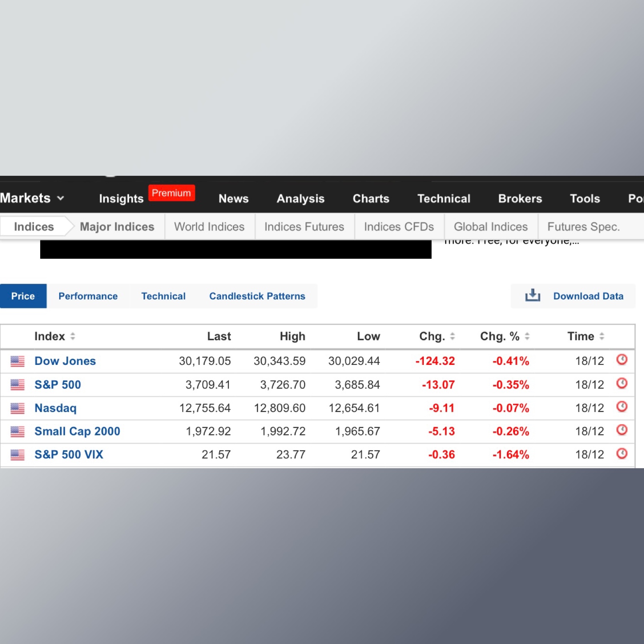Click the 3,709.41 S&P 500 last value
This screenshot has width=644, height=644.
208,385
